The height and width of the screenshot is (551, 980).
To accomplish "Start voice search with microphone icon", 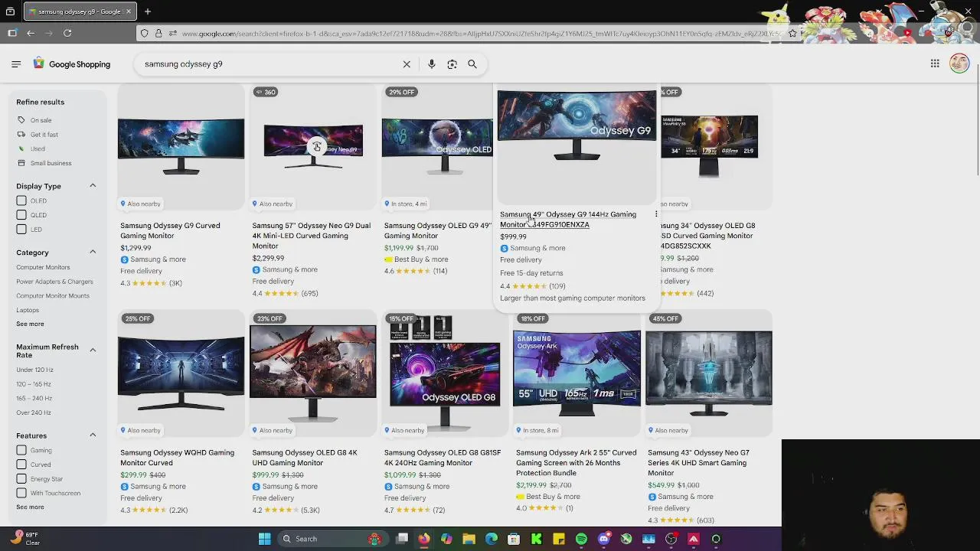I will click(432, 64).
